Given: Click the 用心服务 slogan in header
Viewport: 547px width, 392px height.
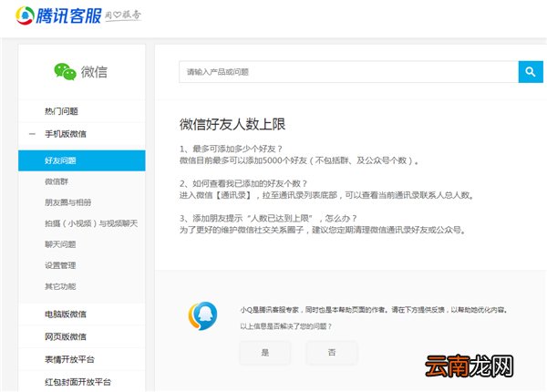Looking at the screenshot, I should pos(123,15).
